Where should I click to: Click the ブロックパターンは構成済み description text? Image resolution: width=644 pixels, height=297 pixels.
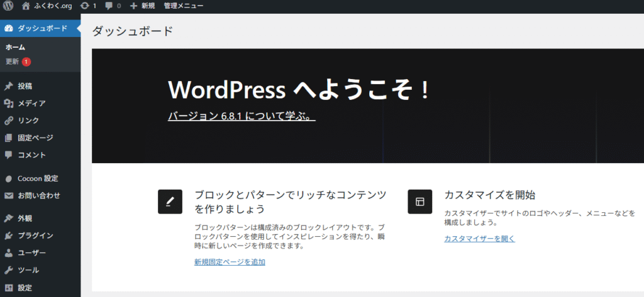[x=289, y=237]
